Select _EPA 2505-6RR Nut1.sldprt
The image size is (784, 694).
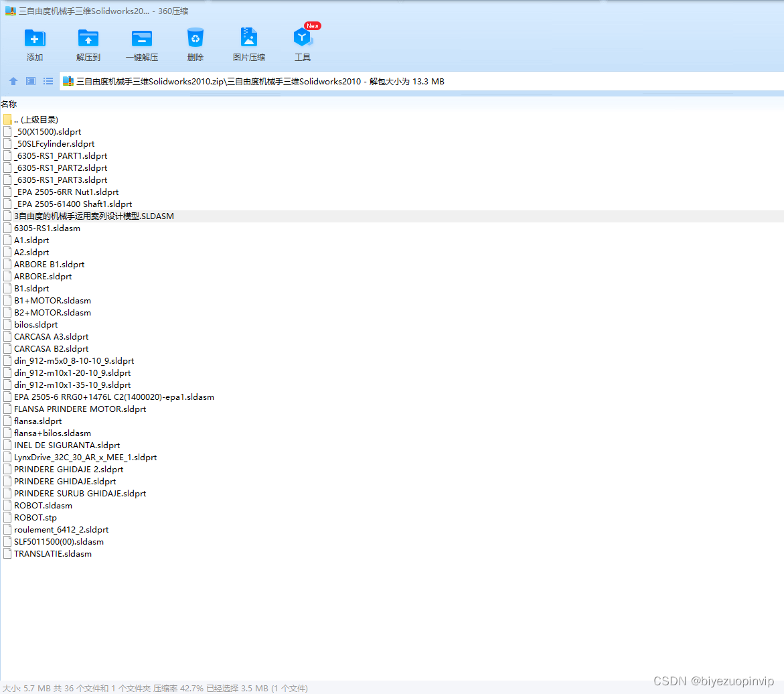[66, 192]
